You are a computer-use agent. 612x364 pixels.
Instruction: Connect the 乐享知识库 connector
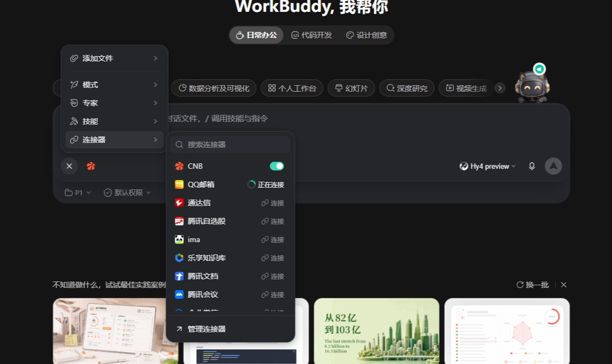pos(272,258)
